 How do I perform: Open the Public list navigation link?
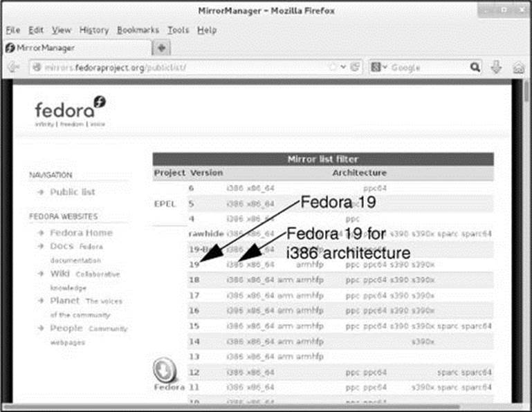(x=73, y=192)
